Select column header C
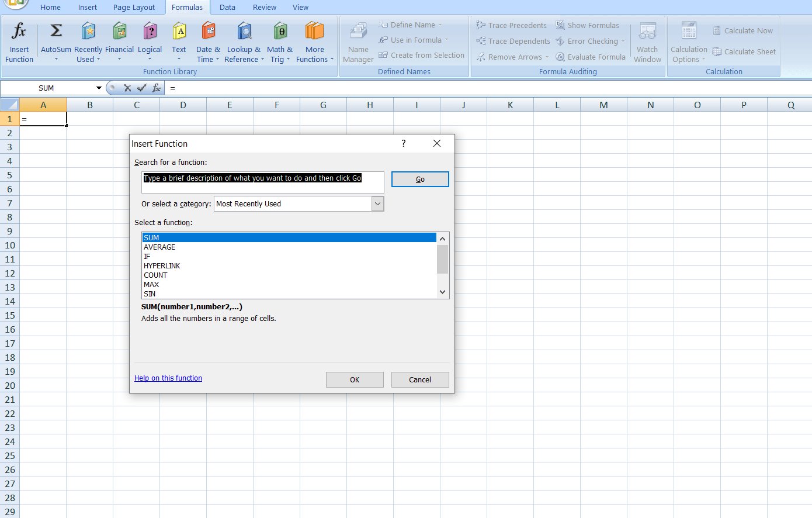The image size is (812, 518). [136, 105]
